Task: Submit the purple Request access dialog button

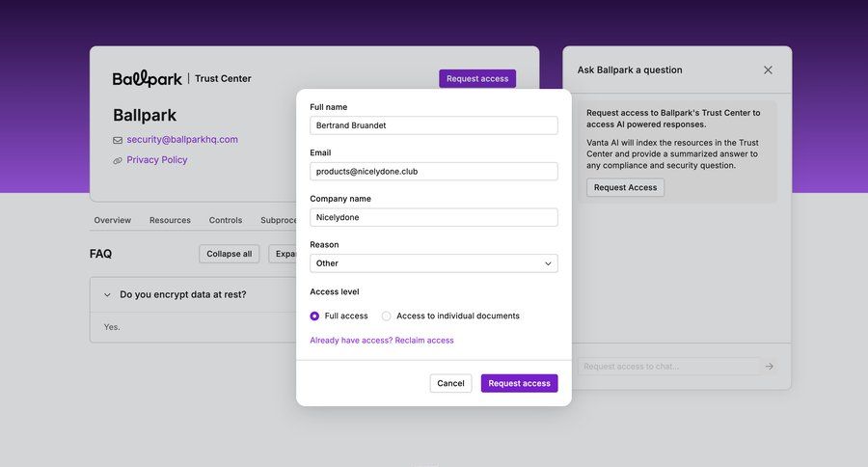Action: 519,383
